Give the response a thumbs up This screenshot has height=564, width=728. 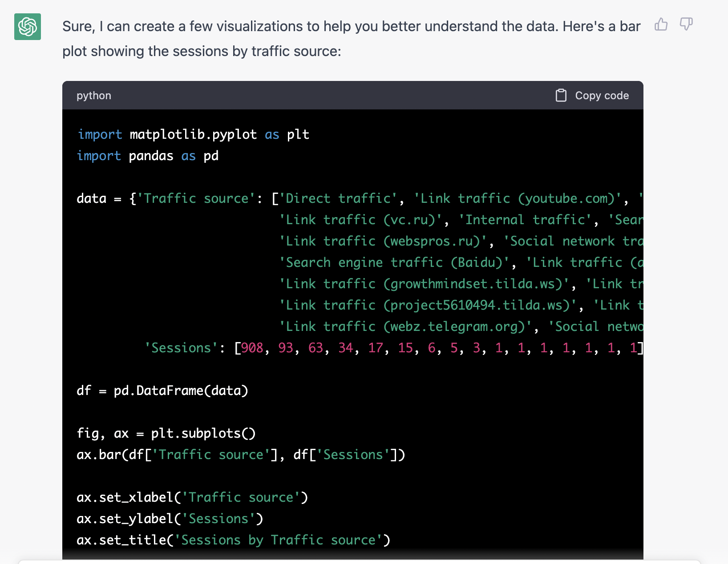tap(661, 24)
